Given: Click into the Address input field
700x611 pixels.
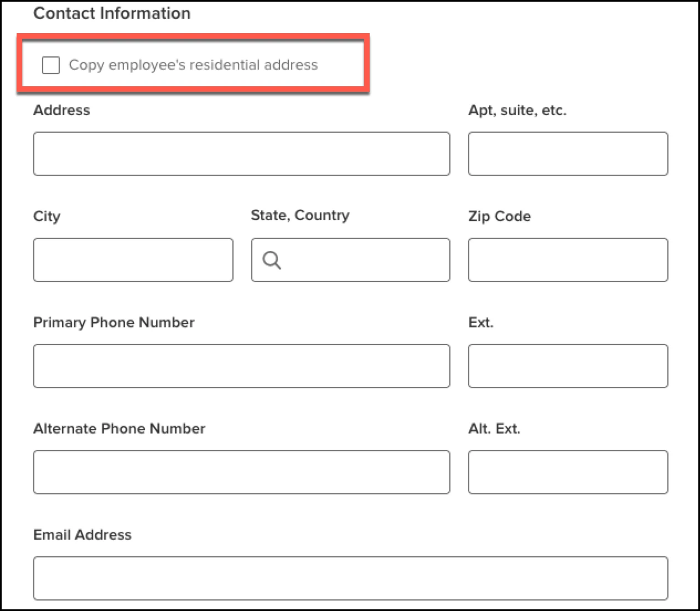Looking at the screenshot, I should tap(242, 154).
